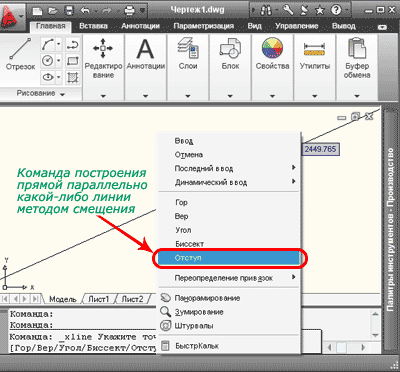Switch to the Главная ribbon tab

click(x=51, y=26)
